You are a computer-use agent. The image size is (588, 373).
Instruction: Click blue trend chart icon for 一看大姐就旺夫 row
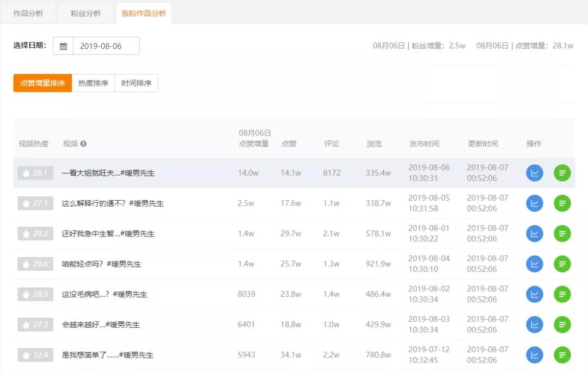[x=535, y=173]
